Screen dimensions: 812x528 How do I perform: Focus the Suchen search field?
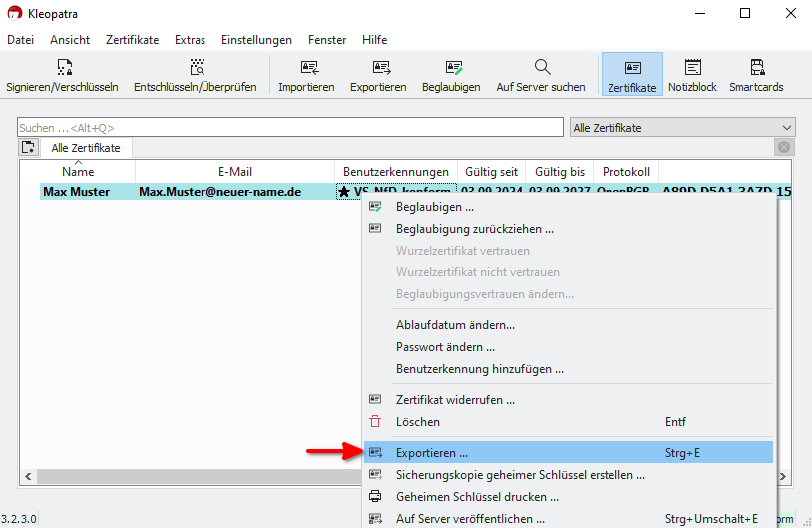coord(290,127)
